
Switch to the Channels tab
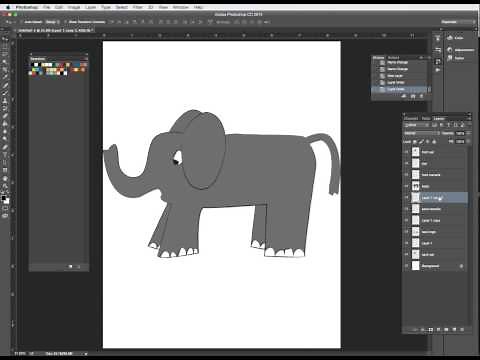pos(411,118)
